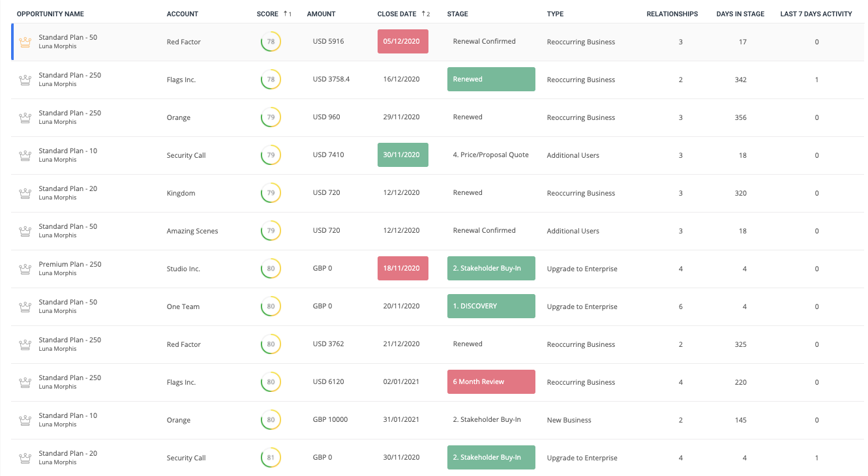Viewport: 868px width, 476px height.
Task: Open the Premium Plan - 250 opportunity
Action: pos(70,264)
